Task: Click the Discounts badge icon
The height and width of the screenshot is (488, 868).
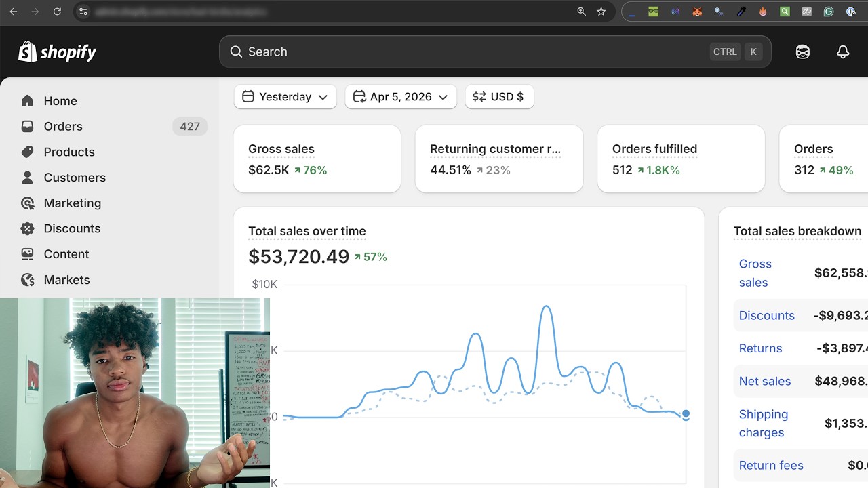Action: tap(27, 228)
